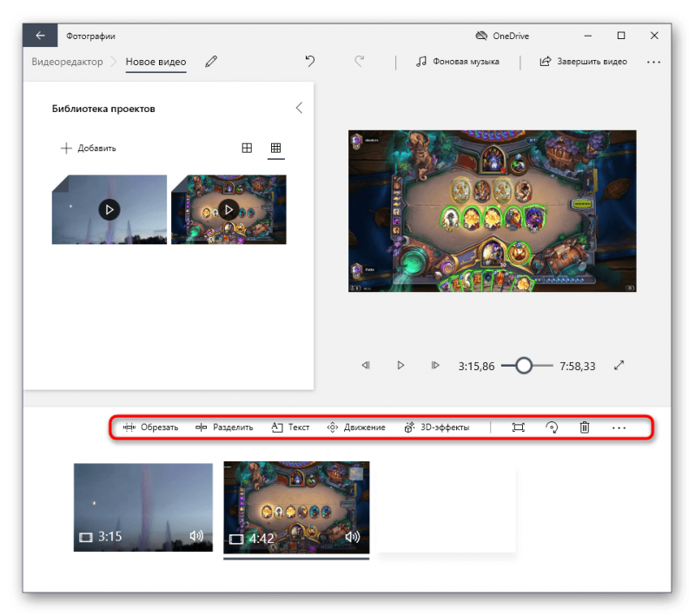Rotate the selected clip

[x=552, y=427]
